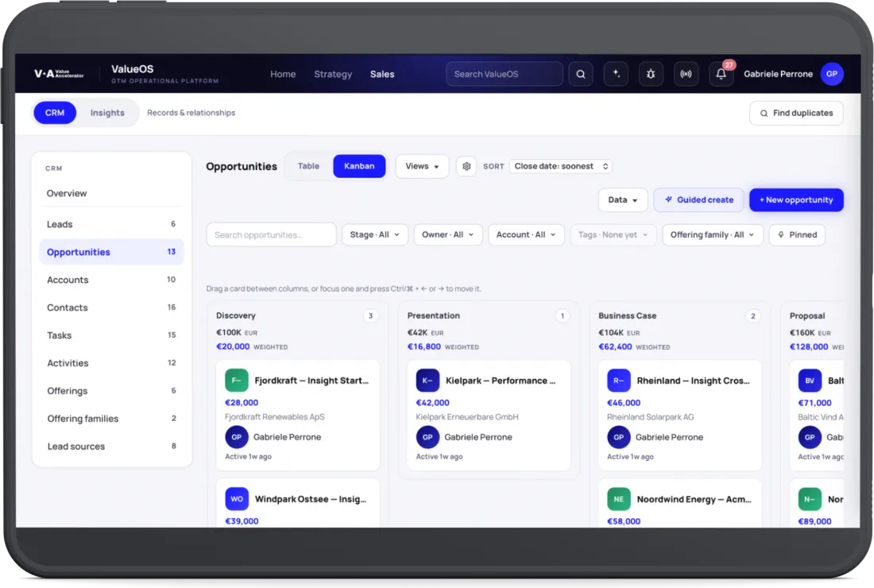Click the Noordwind Energy NE badge
Screen dimensions: 874x588
click(619, 499)
